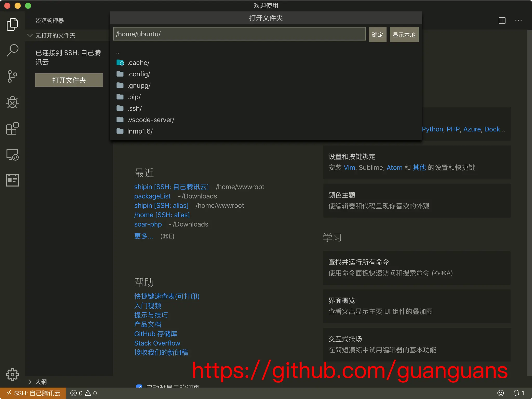
Task: Open the Source Control view icon
Action: click(x=12, y=76)
